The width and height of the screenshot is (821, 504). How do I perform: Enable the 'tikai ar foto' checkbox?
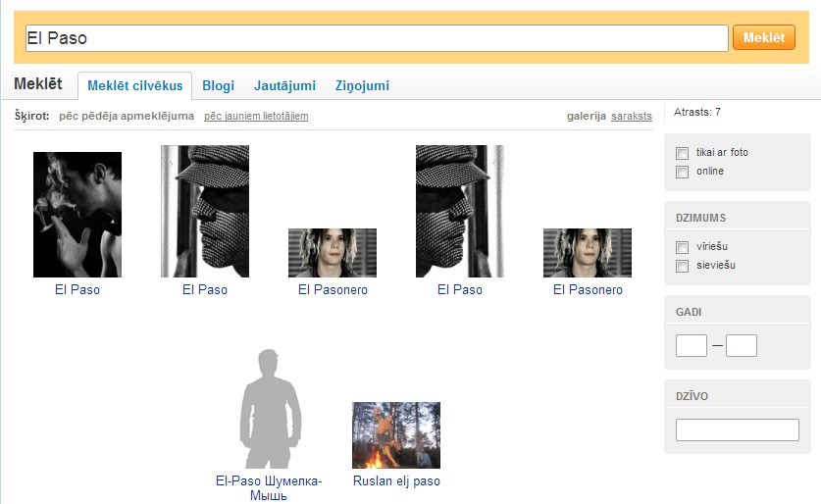click(683, 153)
